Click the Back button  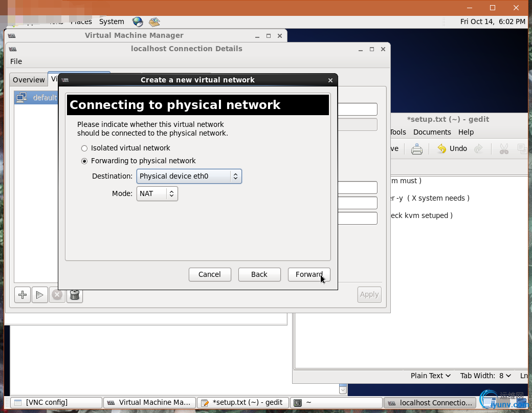coord(259,274)
